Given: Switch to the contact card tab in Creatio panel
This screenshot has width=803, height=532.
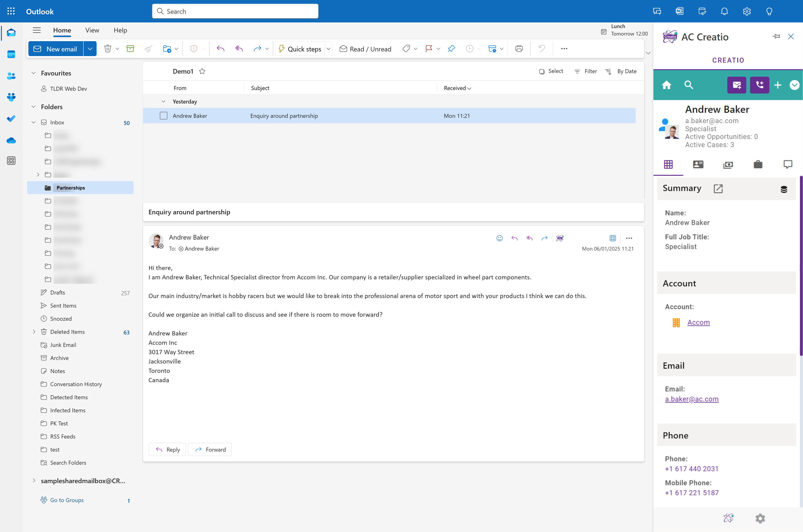Looking at the screenshot, I should pos(698,165).
